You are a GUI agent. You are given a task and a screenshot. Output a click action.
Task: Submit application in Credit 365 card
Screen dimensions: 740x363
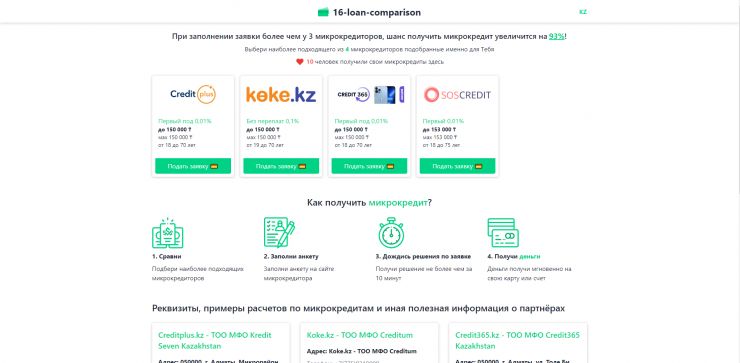click(x=369, y=166)
